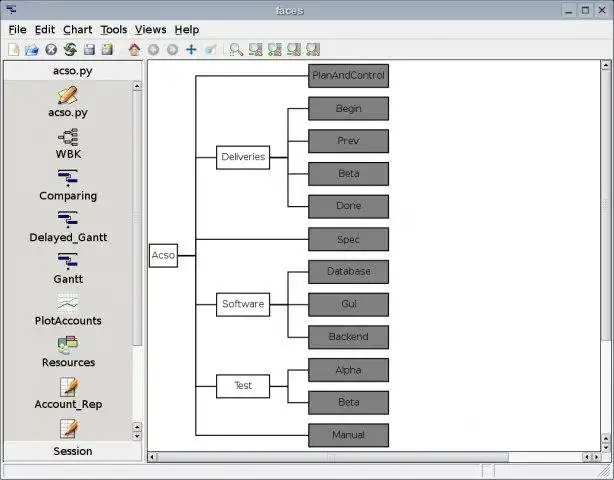Viewport: 614px width, 480px height.
Task: Open the File menu
Action: 17,30
